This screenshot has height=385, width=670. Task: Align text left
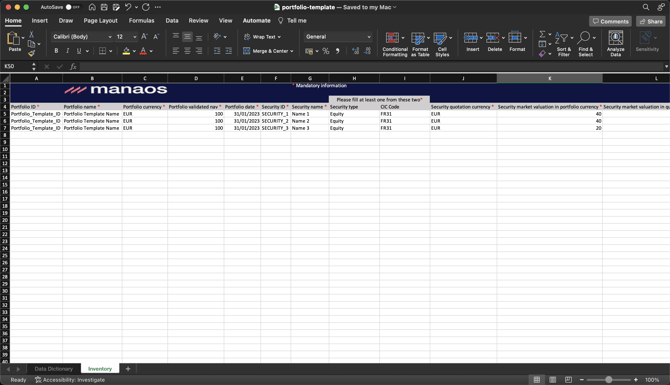[176, 51]
